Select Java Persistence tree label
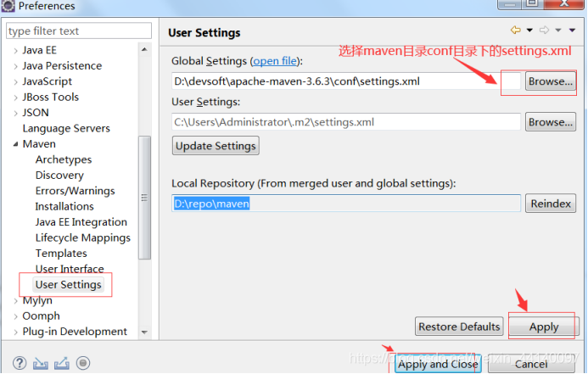Screen dimensions: 588x374 [x=62, y=66]
